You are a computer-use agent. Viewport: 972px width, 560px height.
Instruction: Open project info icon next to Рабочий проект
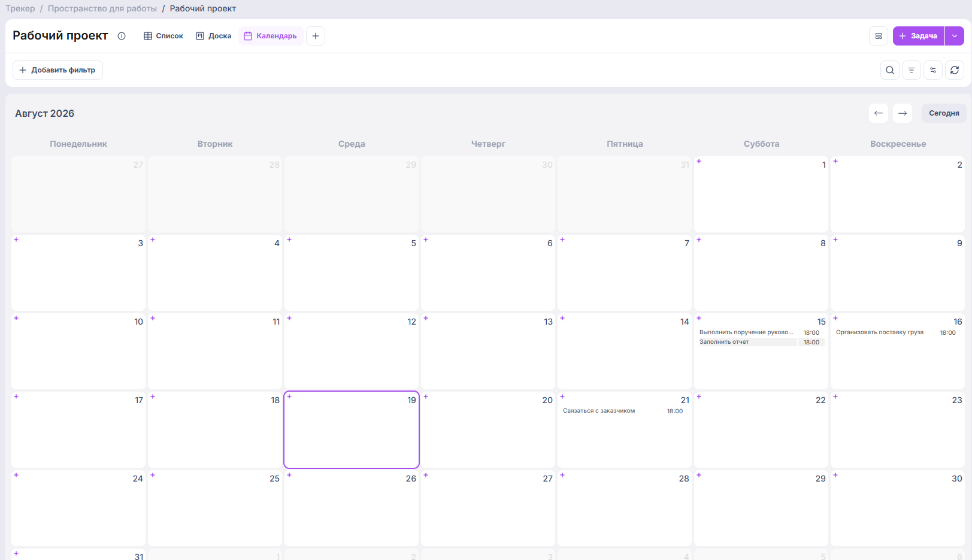(122, 36)
